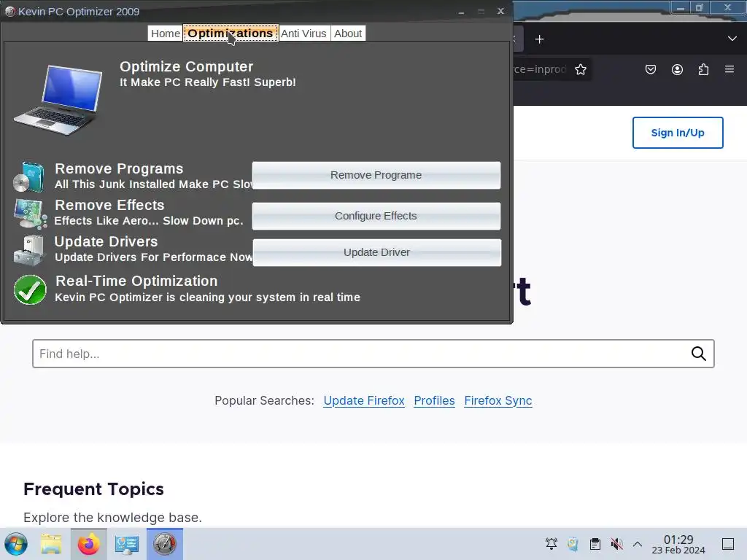Switch to Firefox on the taskbar
The image size is (747, 560).
point(88,544)
